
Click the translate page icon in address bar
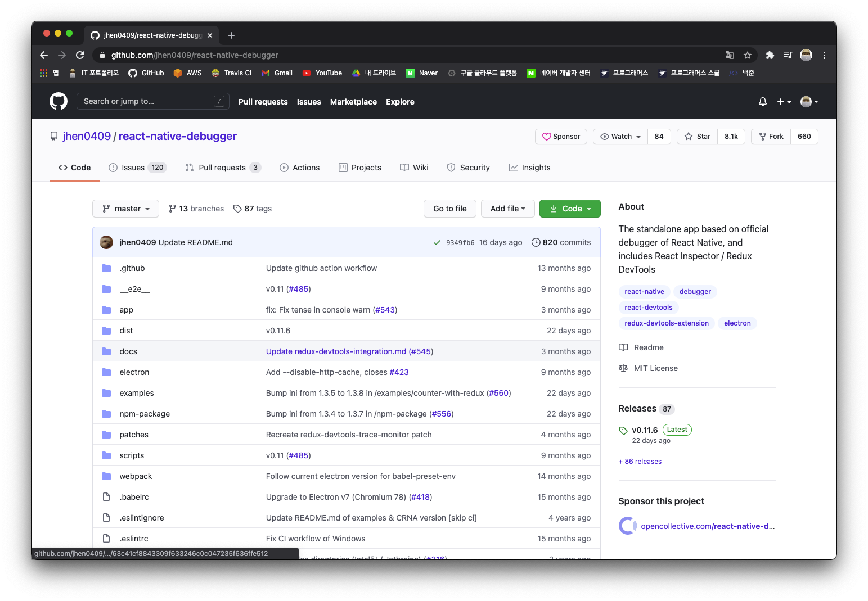click(x=730, y=55)
